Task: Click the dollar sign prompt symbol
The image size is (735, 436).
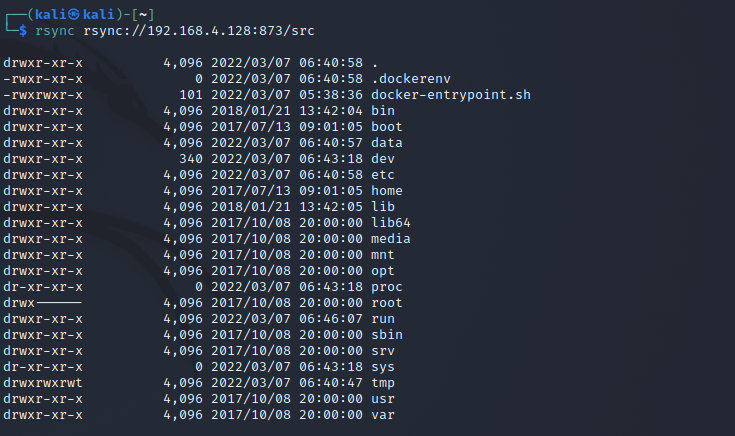Action: pyautogui.click(x=22, y=31)
